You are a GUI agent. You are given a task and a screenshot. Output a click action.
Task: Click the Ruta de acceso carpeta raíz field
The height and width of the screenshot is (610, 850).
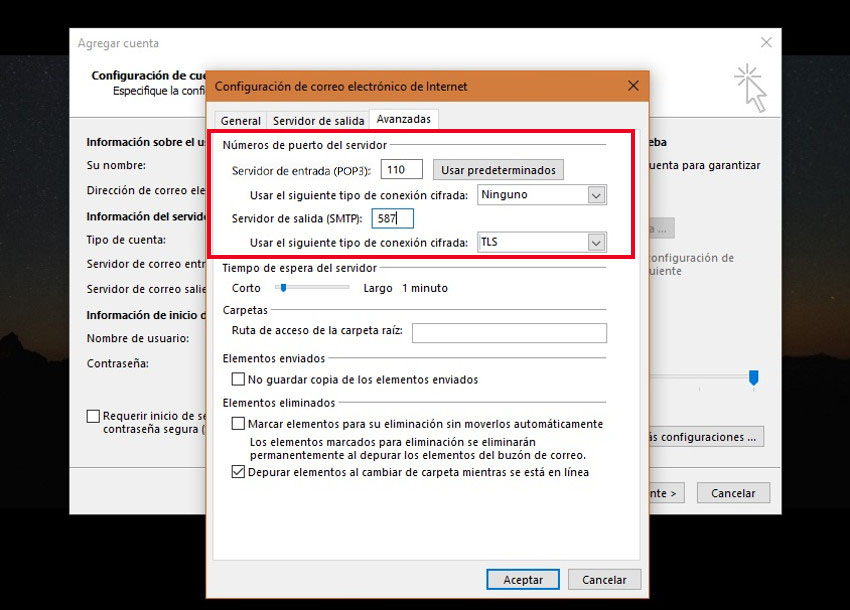pyautogui.click(x=509, y=333)
